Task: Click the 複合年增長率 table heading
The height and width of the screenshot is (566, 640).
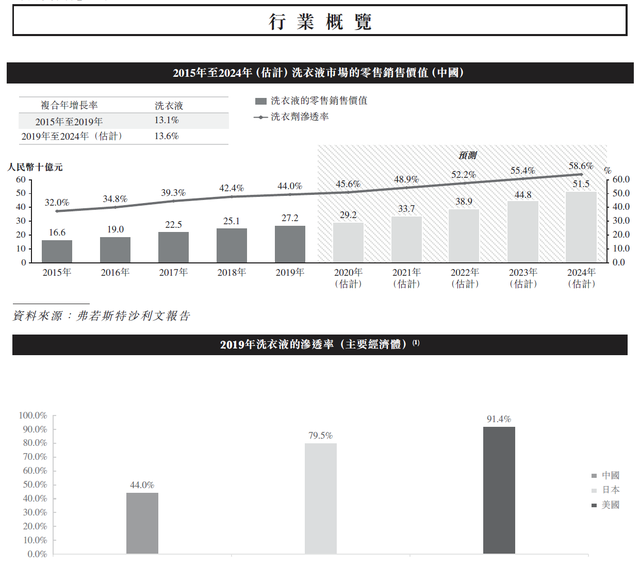Action: (x=69, y=105)
